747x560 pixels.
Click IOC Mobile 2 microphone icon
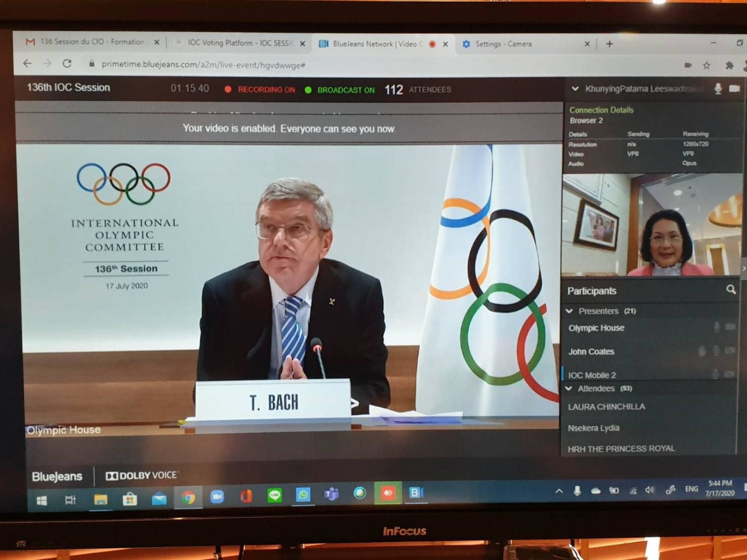tap(716, 374)
